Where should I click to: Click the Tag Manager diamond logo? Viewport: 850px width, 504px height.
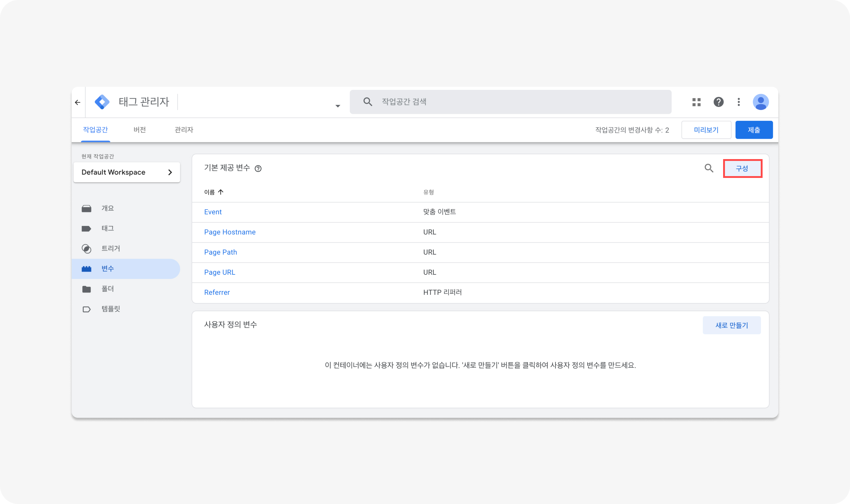coord(102,102)
